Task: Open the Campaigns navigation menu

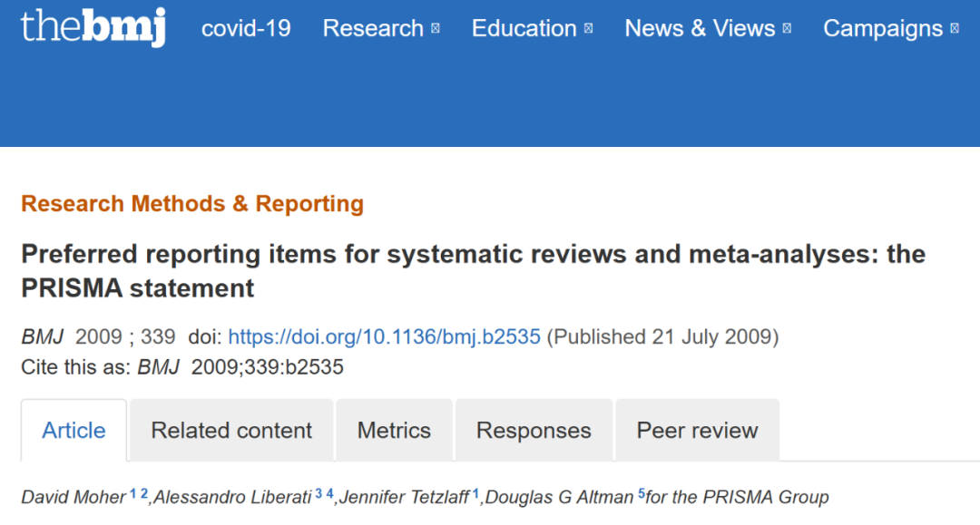Action: pos(883,29)
